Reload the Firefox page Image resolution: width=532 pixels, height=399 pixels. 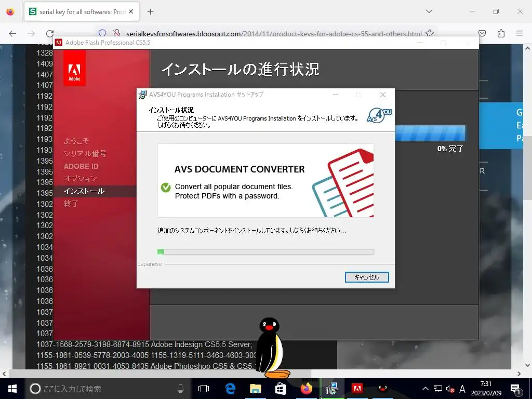pos(50,33)
